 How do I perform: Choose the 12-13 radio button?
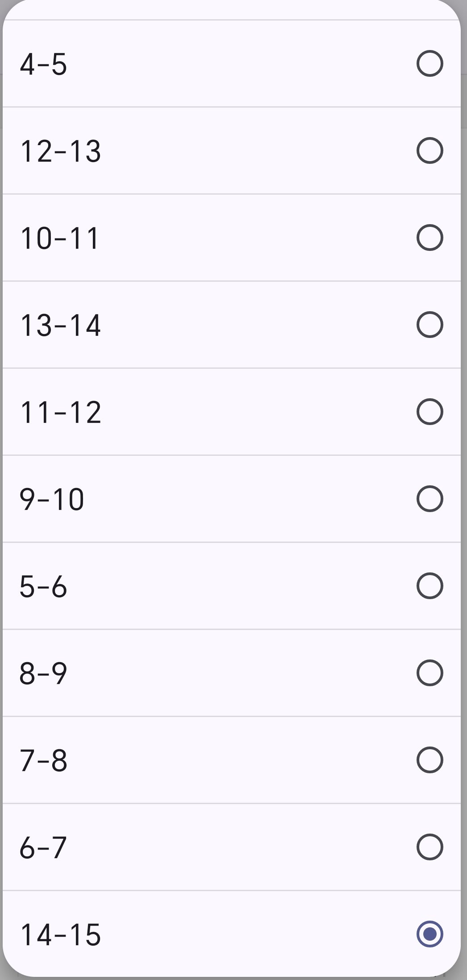pos(429,150)
